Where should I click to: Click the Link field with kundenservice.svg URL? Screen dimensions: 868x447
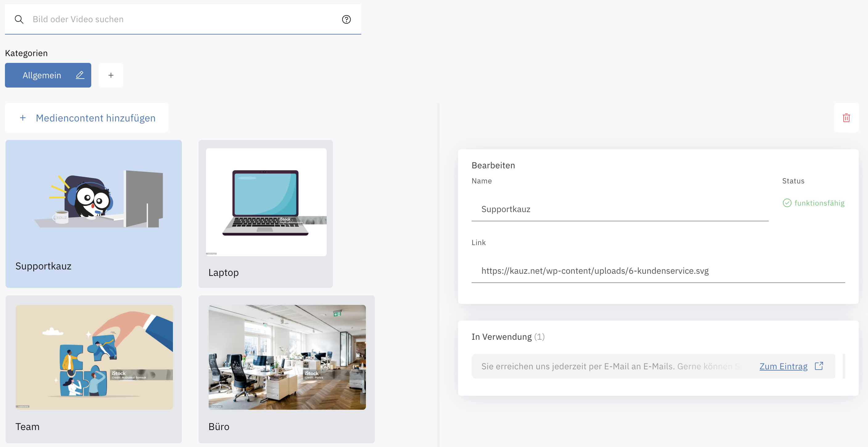coord(658,271)
